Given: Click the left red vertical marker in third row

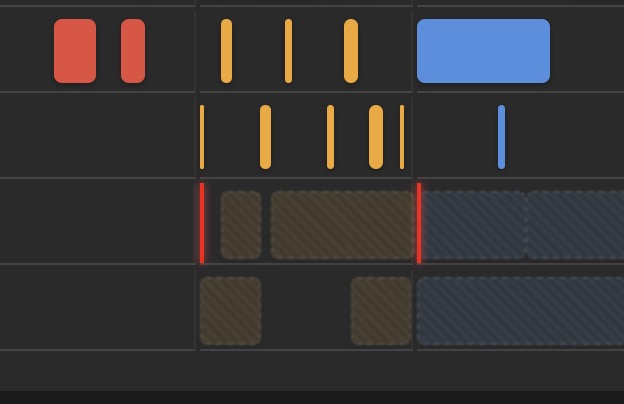Looking at the screenshot, I should 202,223.
